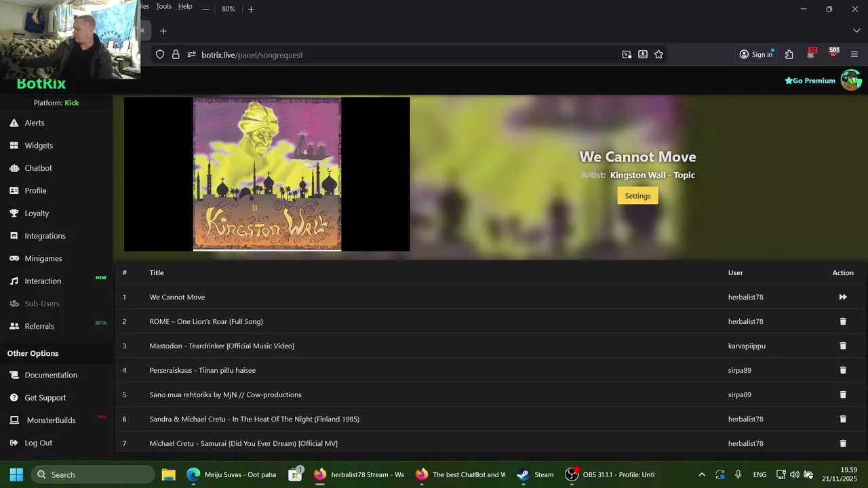Open the Help menu
The width and height of the screenshot is (868, 488).
(x=185, y=6)
